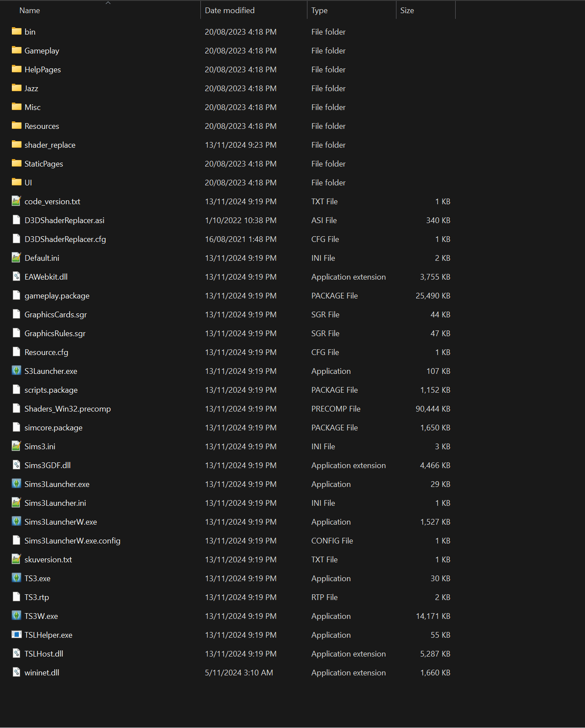This screenshot has height=728, width=585.
Task: Click the Shaders_Win32.precomp file name
Action: tap(68, 409)
